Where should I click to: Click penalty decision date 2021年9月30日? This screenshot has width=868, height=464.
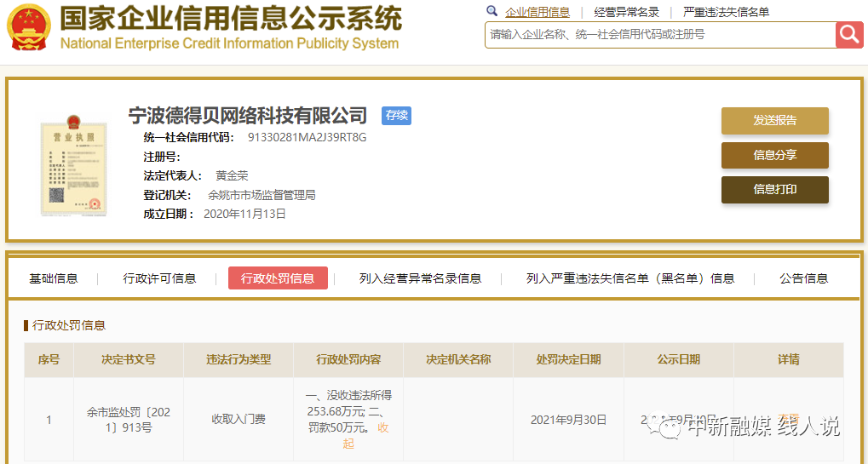pyautogui.click(x=568, y=420)
